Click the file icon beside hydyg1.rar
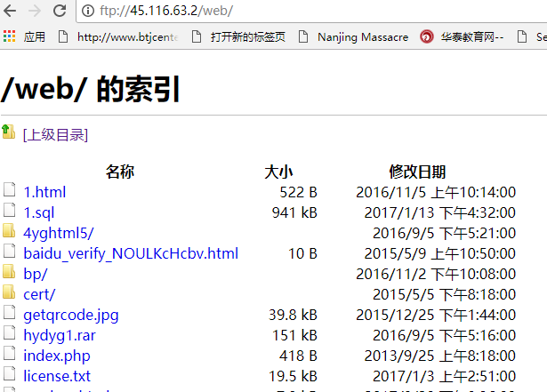This screenshot has width=547, height=392. click(10, 332)
